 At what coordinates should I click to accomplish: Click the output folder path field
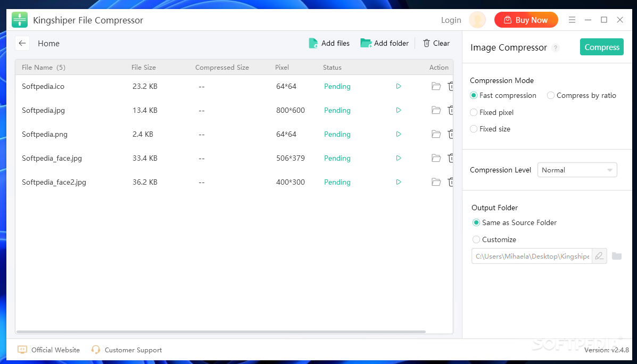[x=532, y=256]
